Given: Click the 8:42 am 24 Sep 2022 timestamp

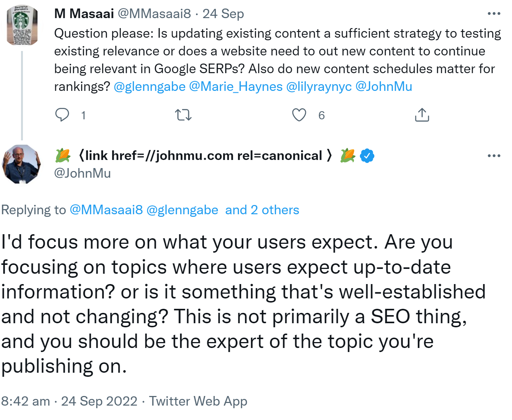Looking at the screenshot, I should point(69,401).
